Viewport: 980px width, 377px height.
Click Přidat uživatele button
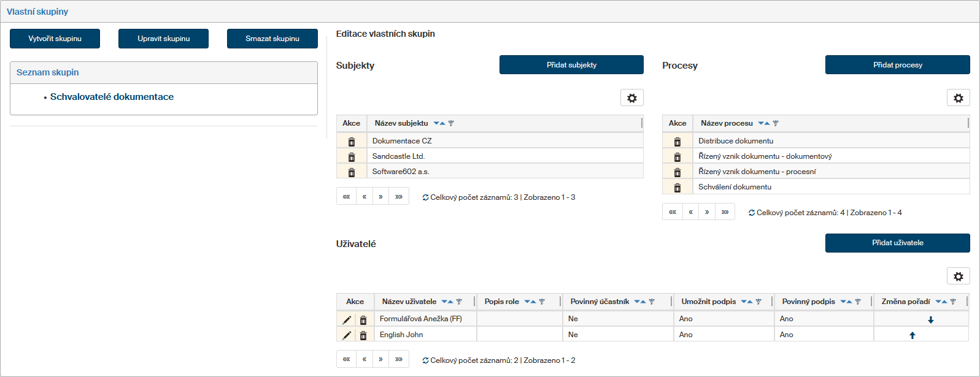(897, 243)
